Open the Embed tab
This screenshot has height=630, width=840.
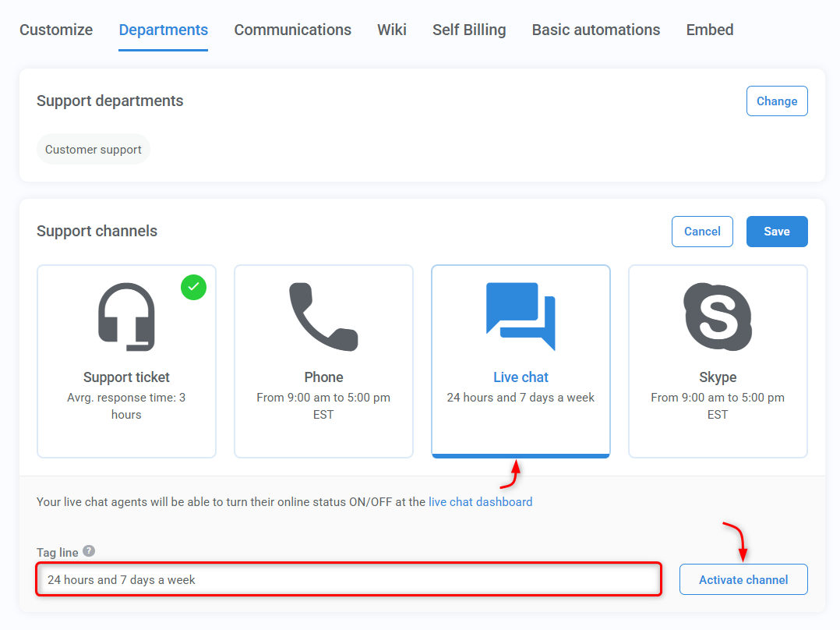click(x=709, y=30)
